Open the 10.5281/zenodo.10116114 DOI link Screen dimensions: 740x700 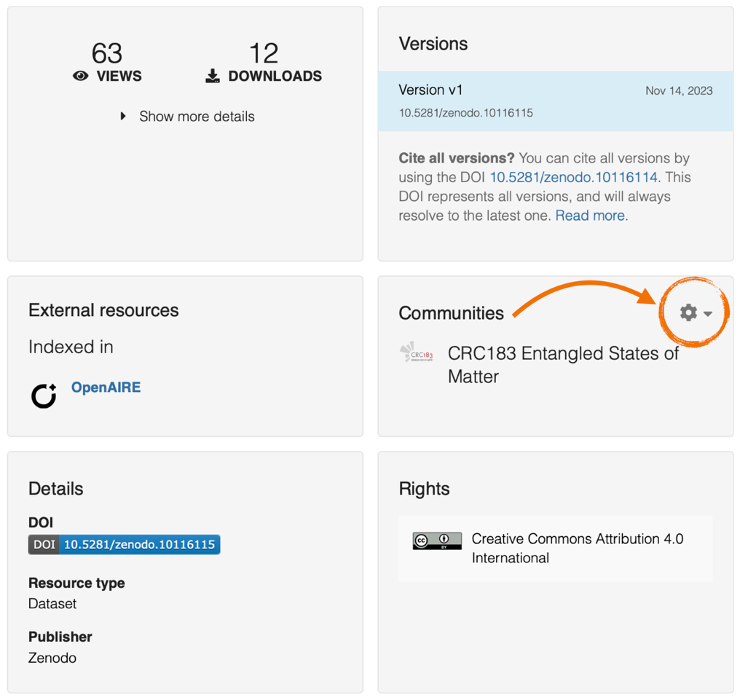pos(573,177)
